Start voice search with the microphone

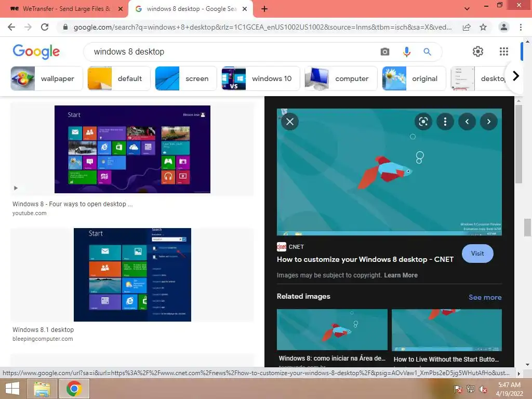coord(406,51)
